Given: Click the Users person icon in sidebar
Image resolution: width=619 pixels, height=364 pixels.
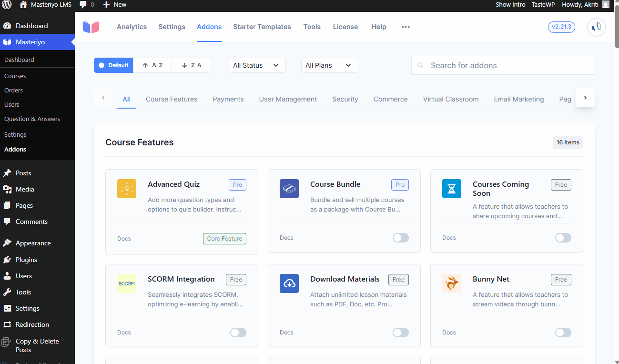Looking at the screenshot, I should 7,276.
